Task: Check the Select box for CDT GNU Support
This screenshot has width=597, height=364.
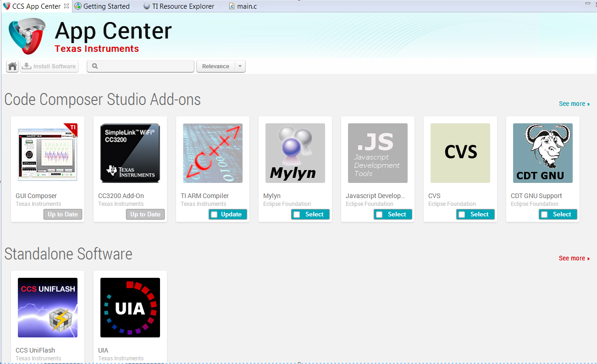Action: coord(544,215)
